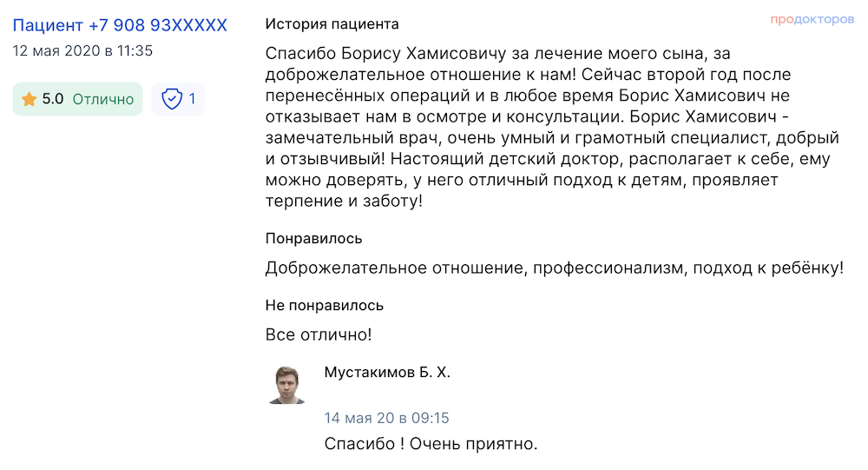Click the Не понравилось section heading
Image resolution: width=868 pixels, height=470 pixels.
pos(324,306)
